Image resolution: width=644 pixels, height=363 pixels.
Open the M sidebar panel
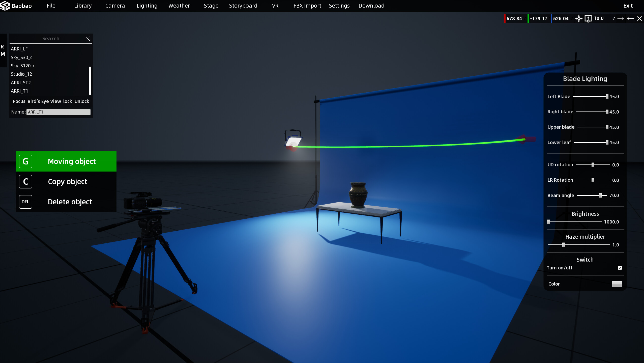[3, 54]
